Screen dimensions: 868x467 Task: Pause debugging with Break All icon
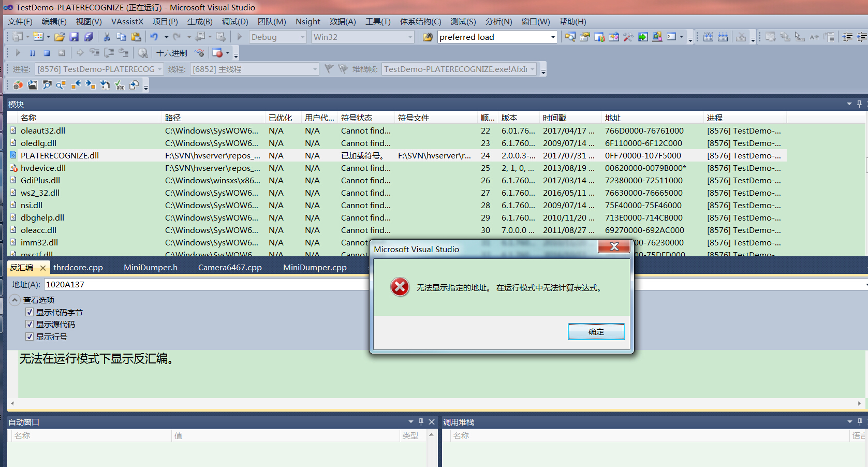tap(32, 53)
